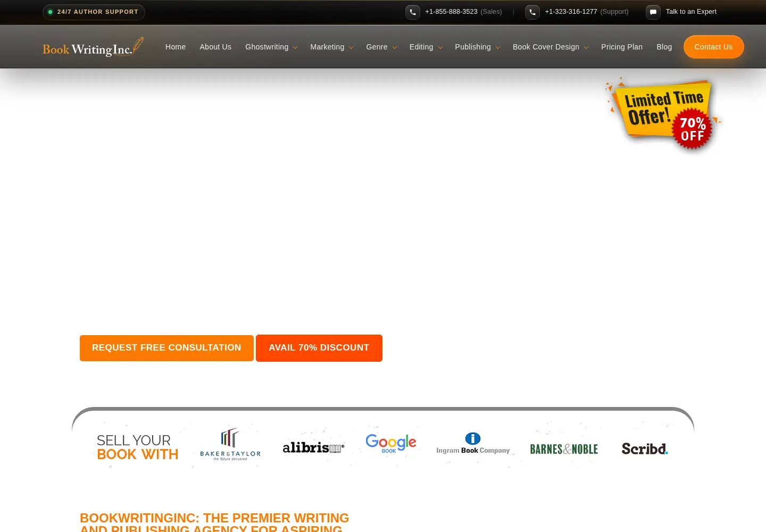The width and height of the screenshot is (766, 532).
Task: Click the Barnes & Noble logo
Action: tap(564, 449)
